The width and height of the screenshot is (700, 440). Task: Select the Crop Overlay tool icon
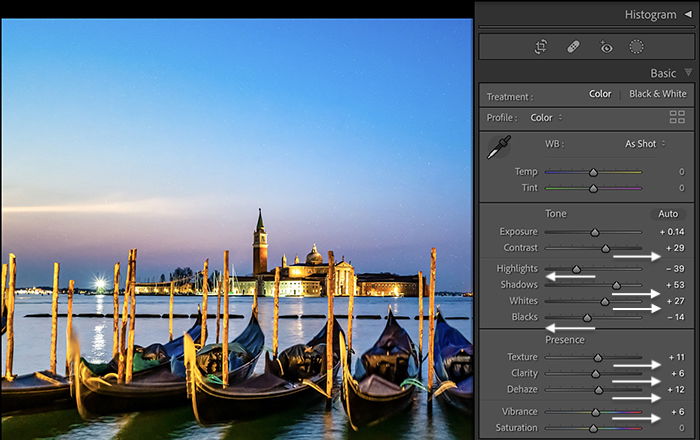pos(541,46)
